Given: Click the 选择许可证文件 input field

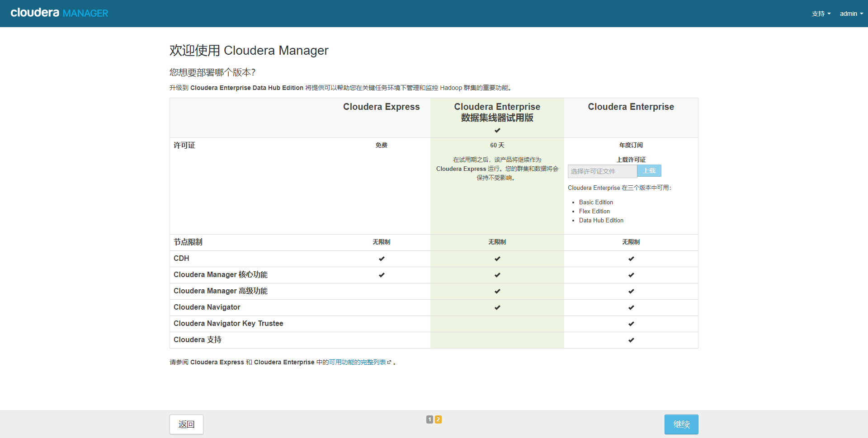Looking at the screenshot, I should click(602, 171).
